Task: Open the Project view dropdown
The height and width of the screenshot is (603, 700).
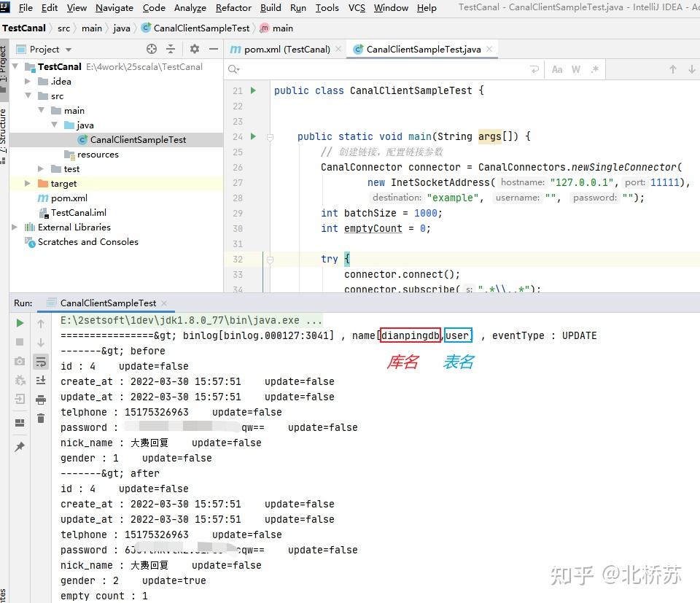Action: click(x=69, y=50)
